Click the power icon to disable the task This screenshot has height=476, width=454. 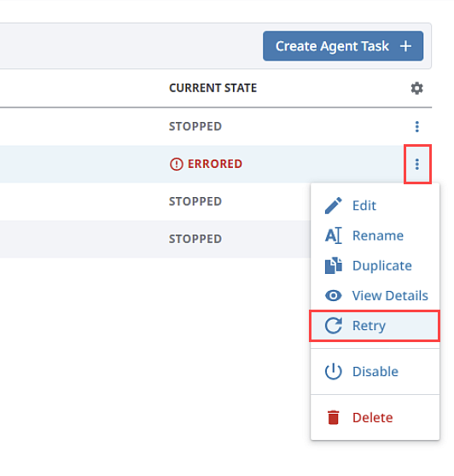[x=334, y=371]
